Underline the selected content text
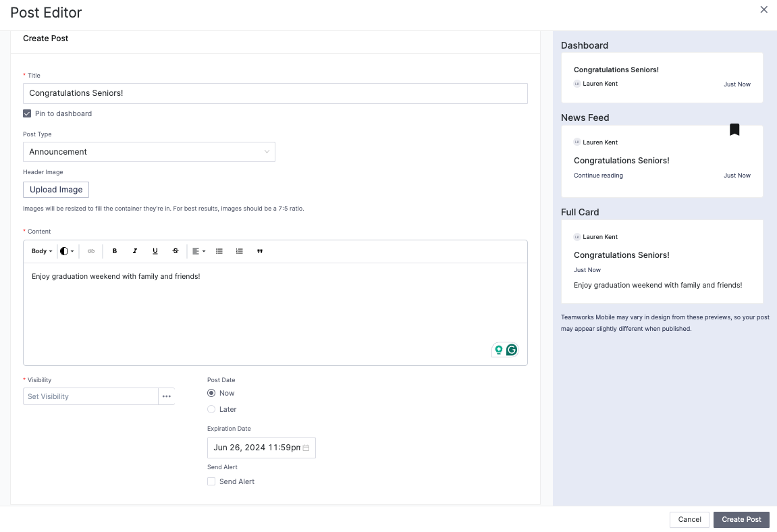 tap(155, 251)
